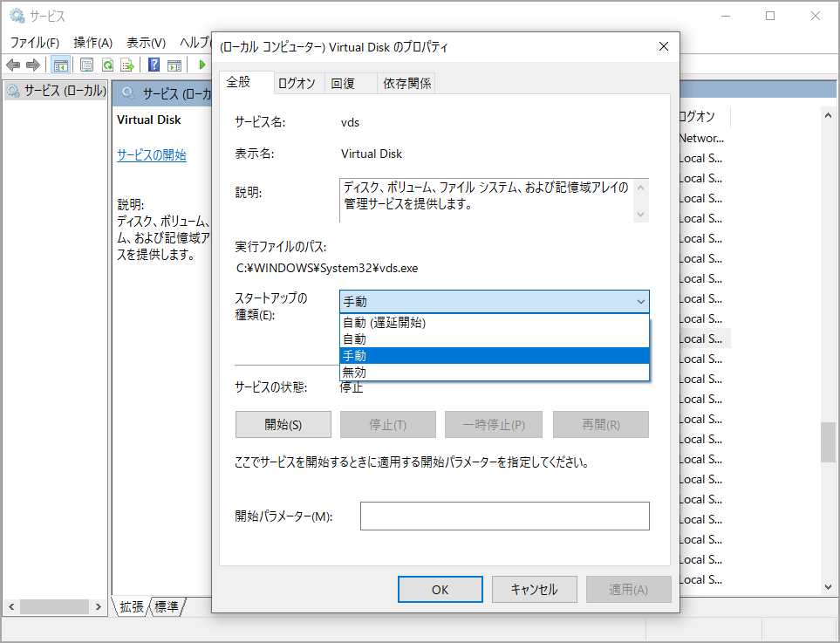
Task: Select 手動 in the open dropdown list
Action: (x=495, y=356)
